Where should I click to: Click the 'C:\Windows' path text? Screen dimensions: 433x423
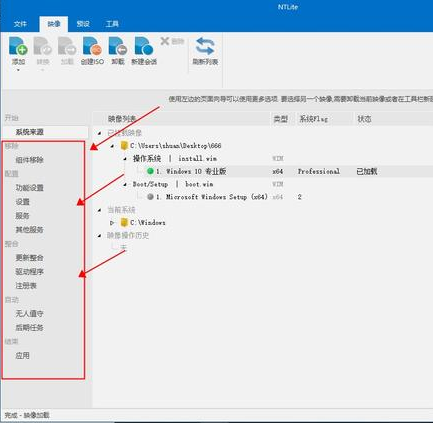tap(148, 222)
